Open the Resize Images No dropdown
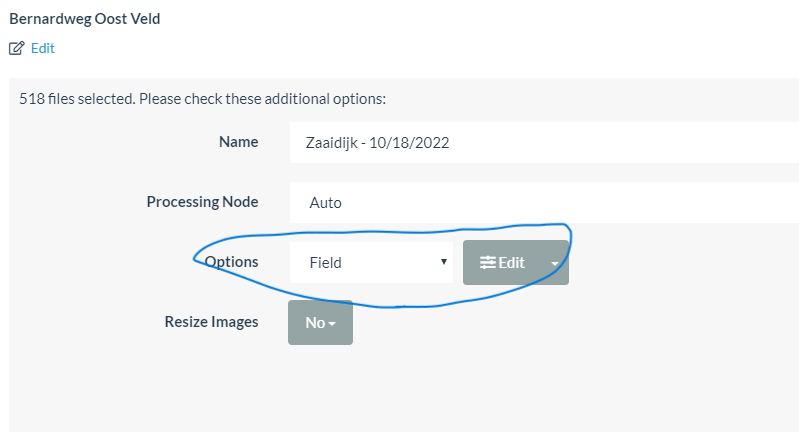 click(320, 322)
